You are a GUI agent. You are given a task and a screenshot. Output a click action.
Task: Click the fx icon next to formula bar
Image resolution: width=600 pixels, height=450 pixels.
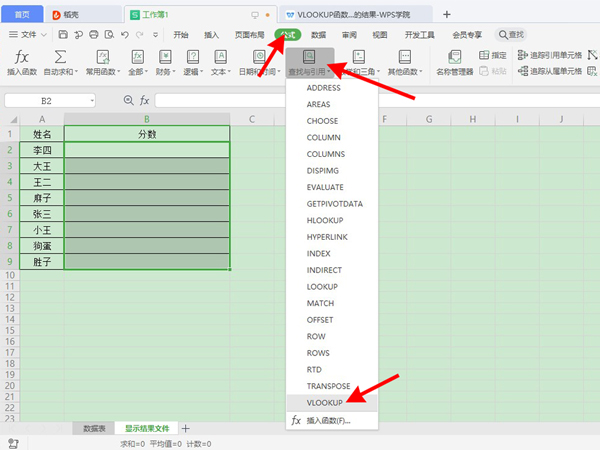point(144,100)
